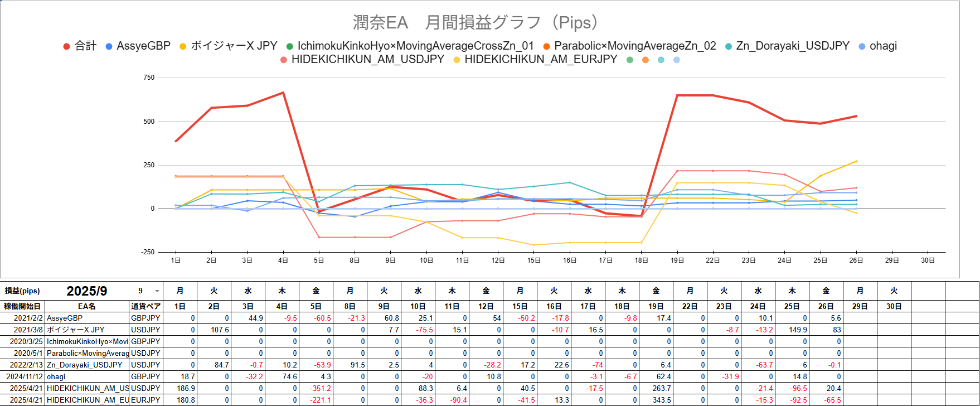Select the EA名 column header cell

(x=86, y=306)
